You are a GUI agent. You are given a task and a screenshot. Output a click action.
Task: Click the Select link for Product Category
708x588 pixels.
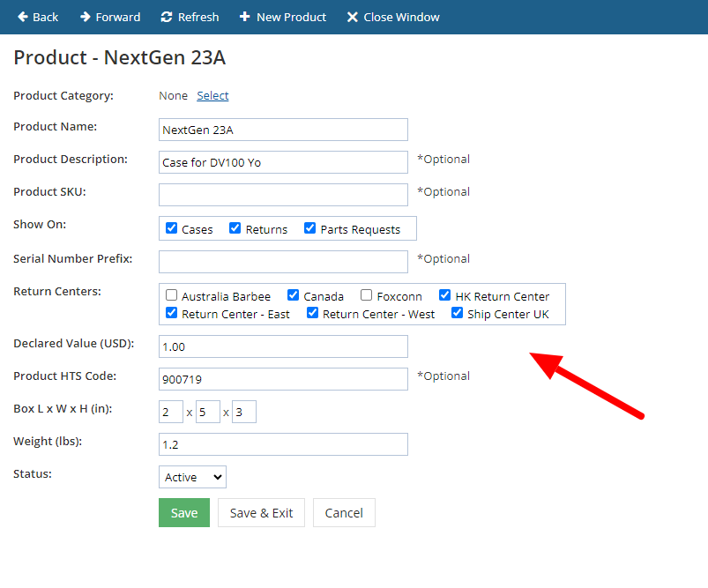[212, 95]
